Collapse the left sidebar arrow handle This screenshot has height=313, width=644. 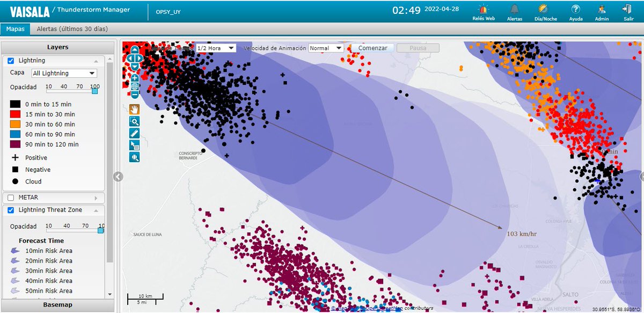119,176
